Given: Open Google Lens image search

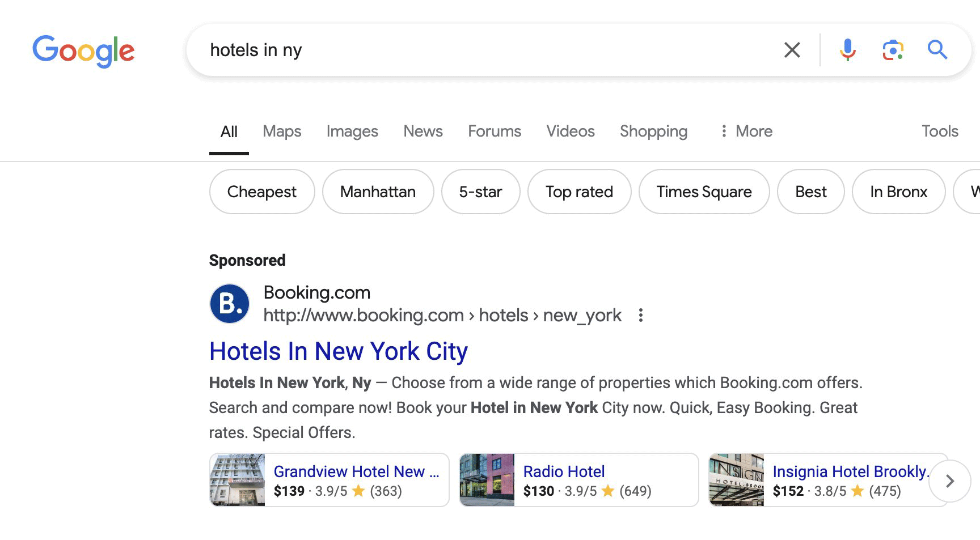Looking at the screenshot, I should 893,50.
